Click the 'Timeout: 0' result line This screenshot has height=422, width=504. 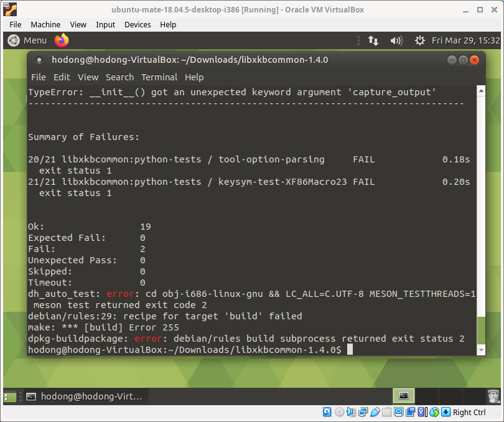(x=86, y=283)
